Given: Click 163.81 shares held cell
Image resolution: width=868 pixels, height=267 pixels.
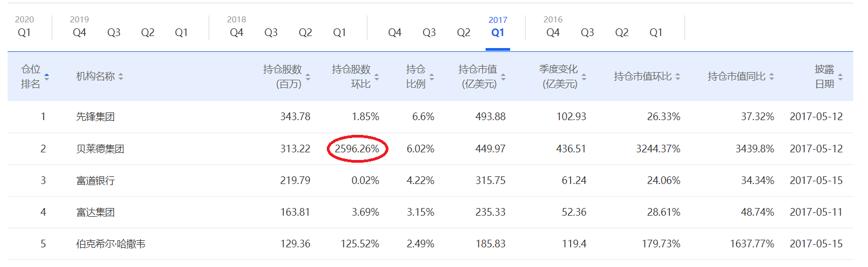Looking at the screenshot, I should [x=295, y=212].
